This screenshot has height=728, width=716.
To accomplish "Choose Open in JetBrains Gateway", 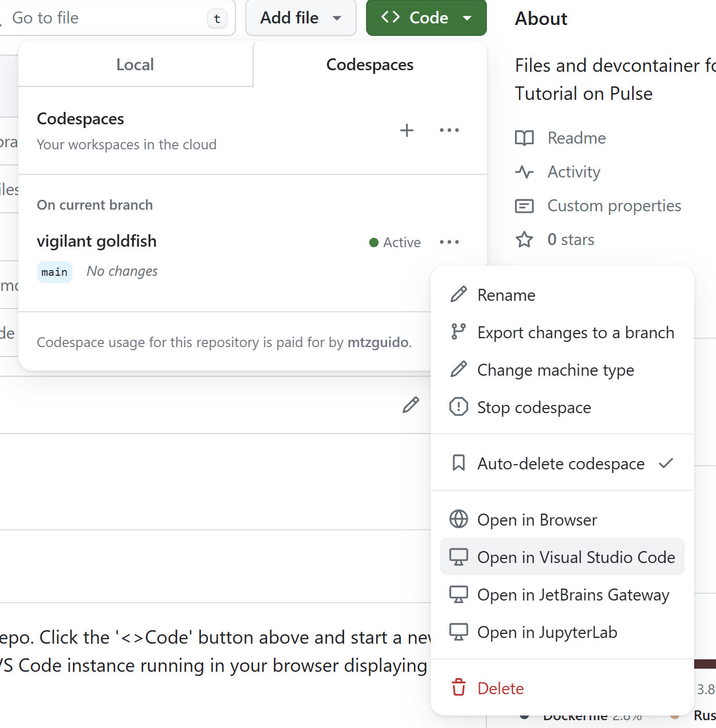I will tap(562, 595).
